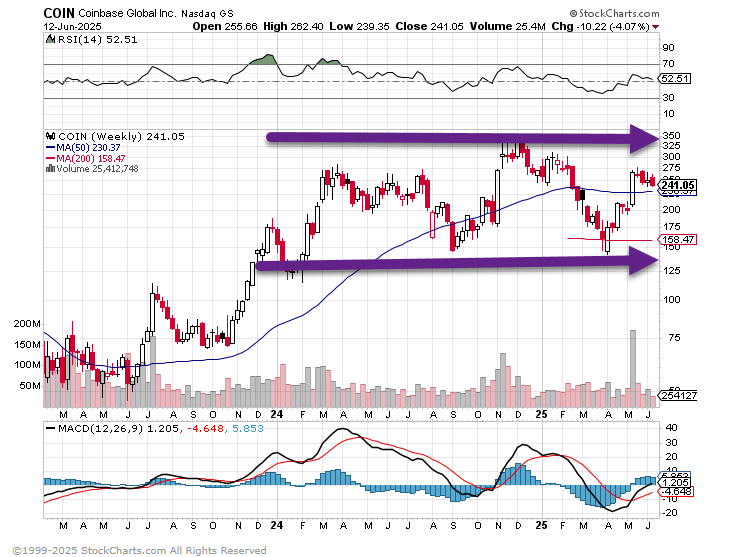Click the 52.51 RSI value tag on right axis

click(675, 79)
